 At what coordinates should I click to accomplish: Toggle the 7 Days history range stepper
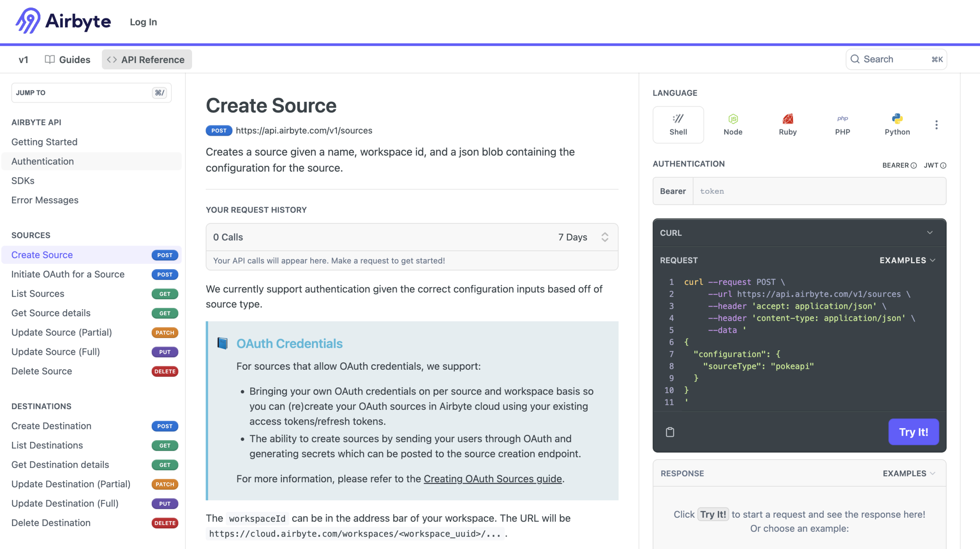pos(605,237)
